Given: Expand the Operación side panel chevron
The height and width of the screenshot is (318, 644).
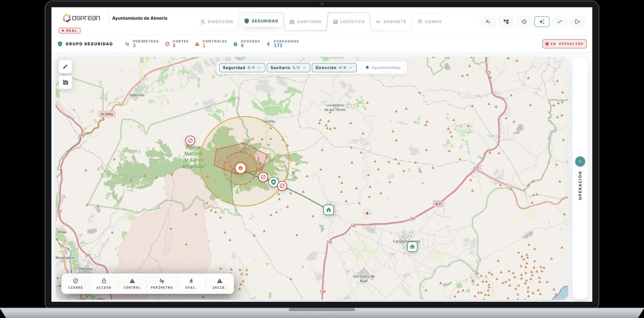Looking at the screenshot, I should tap(580, 161).
